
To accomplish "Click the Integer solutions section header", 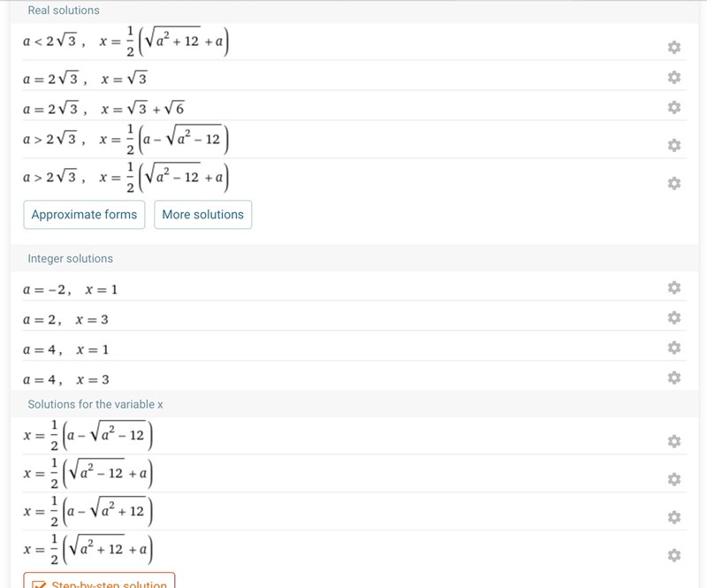I will coord(71,259).
